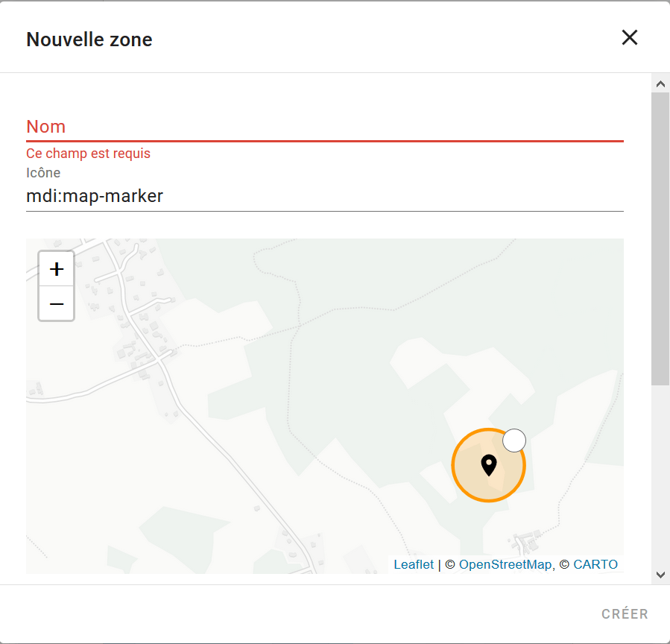Click the map zoom out minus button
This screenshot has width=670, height=644.
pyautogui.click(x=57, y=303)
